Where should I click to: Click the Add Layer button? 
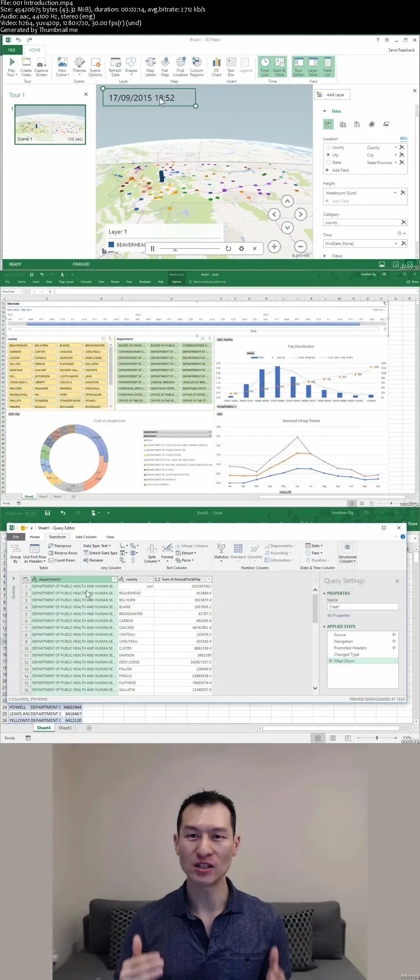pos(332,95)
